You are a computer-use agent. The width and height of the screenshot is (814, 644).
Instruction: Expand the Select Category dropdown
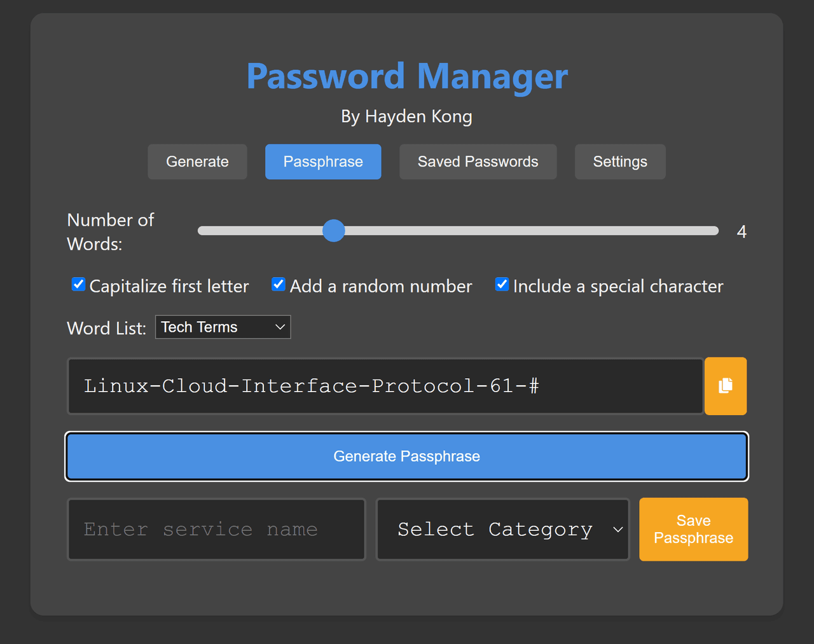502,530
